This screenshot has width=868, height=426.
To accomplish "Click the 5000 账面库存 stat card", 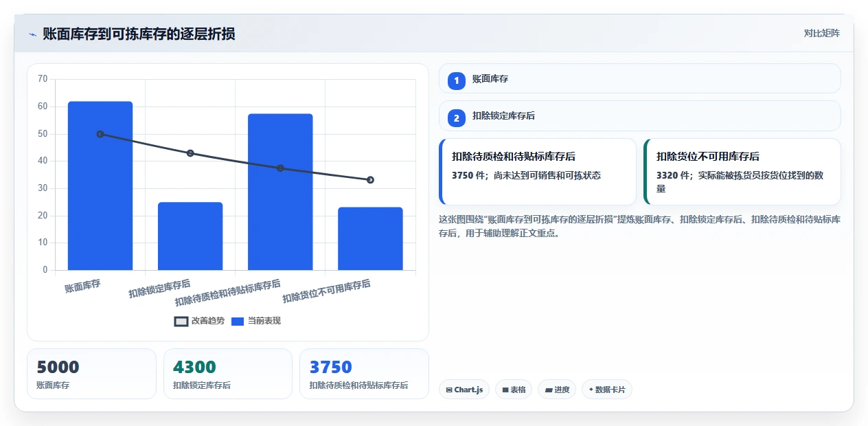I will (91, 374).
